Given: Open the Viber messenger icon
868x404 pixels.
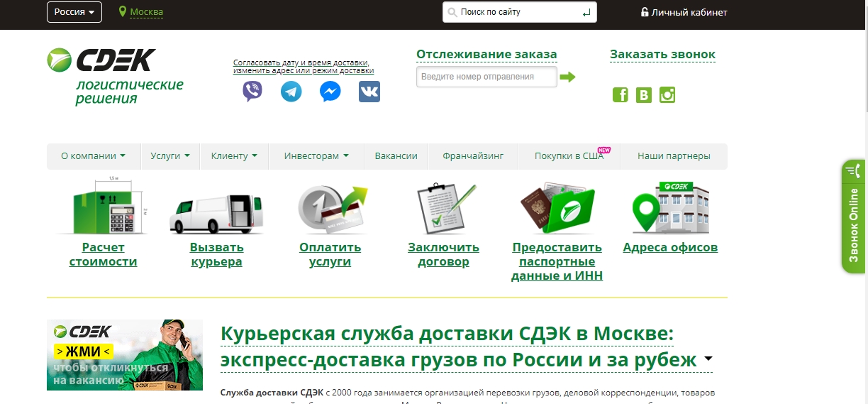Looking at the screenshot, I should (x=252, y=92).
